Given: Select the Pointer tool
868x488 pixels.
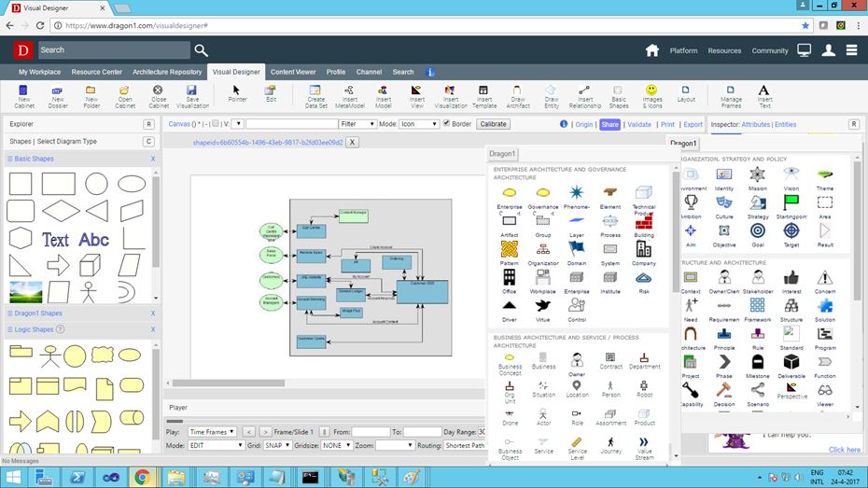Looking at the screenshot, I should (x=236, y=93).
